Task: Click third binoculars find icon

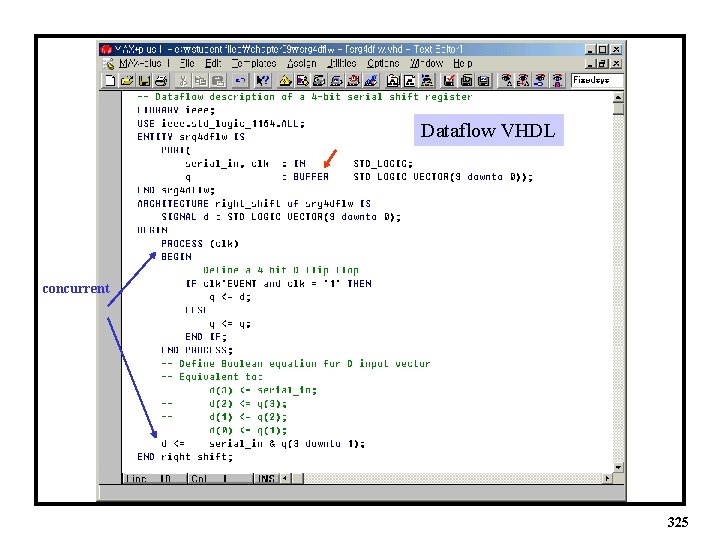Action: pos(540,81)
